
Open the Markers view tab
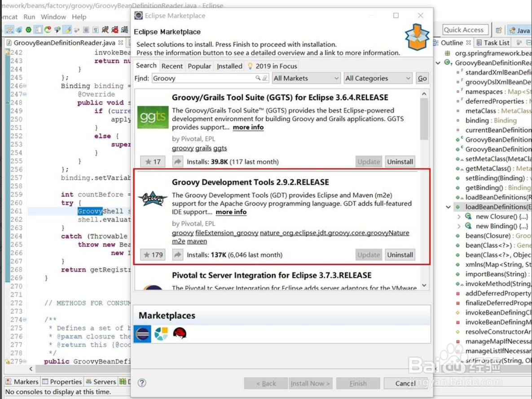[22, 381]
